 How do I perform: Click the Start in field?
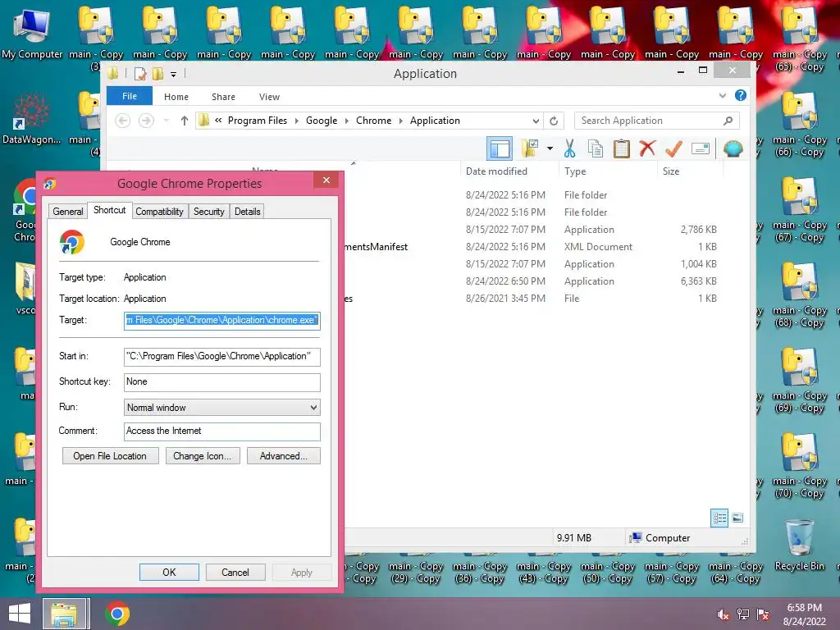pyautogui.click(x=221, y=356)
